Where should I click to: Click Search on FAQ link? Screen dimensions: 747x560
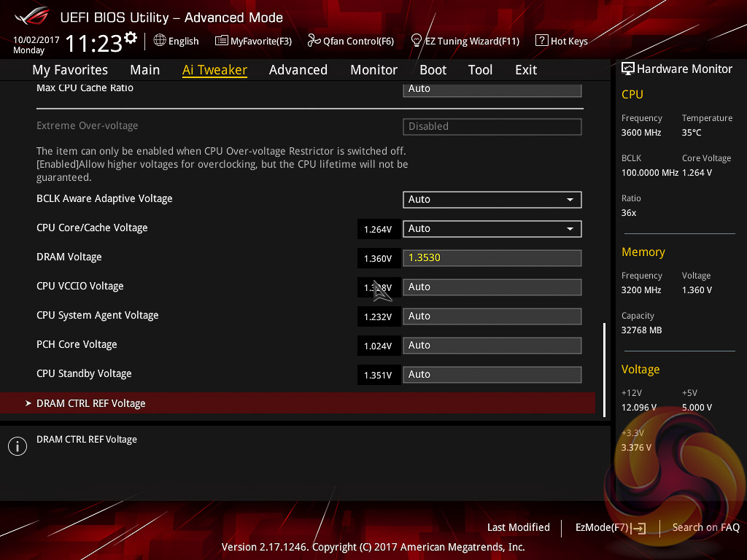705,527
